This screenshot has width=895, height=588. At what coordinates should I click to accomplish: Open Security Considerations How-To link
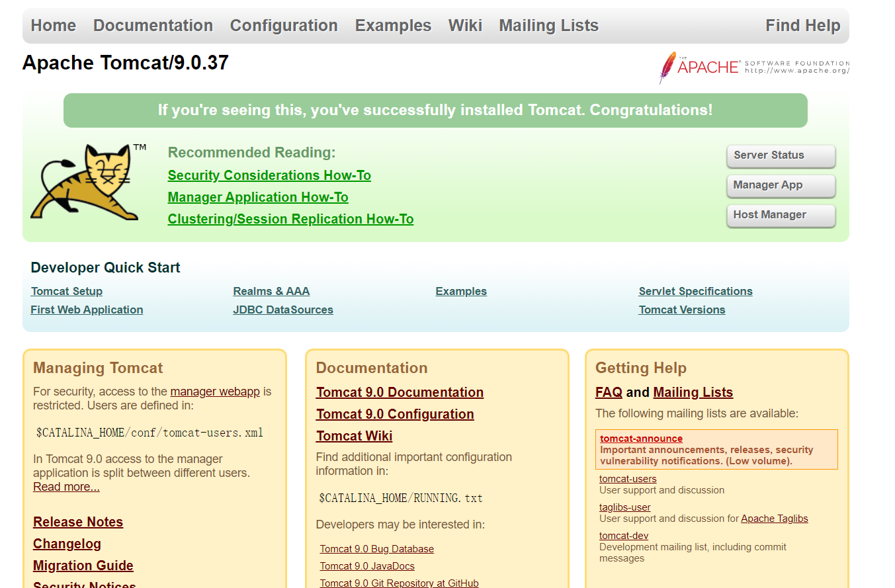pos(269,175)
